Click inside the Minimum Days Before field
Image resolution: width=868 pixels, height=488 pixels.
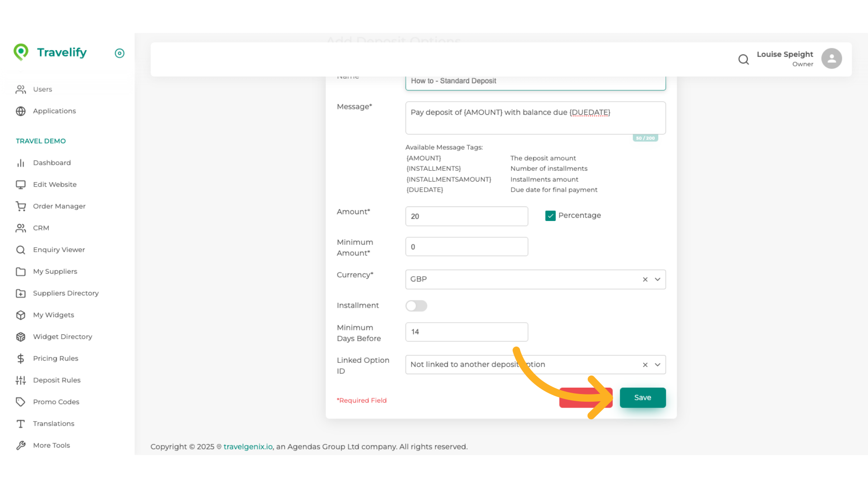[x=467, y=332]
